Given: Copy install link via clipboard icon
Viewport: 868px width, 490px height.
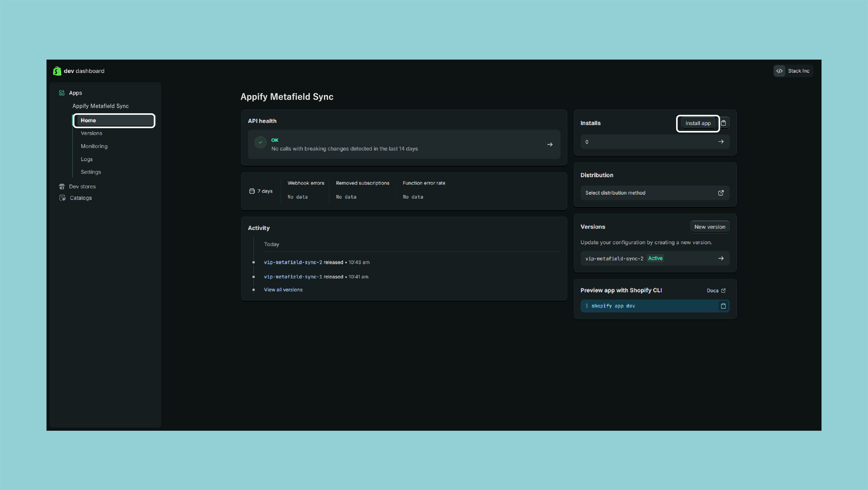Looking at the screenshot, I should (724, 123).
